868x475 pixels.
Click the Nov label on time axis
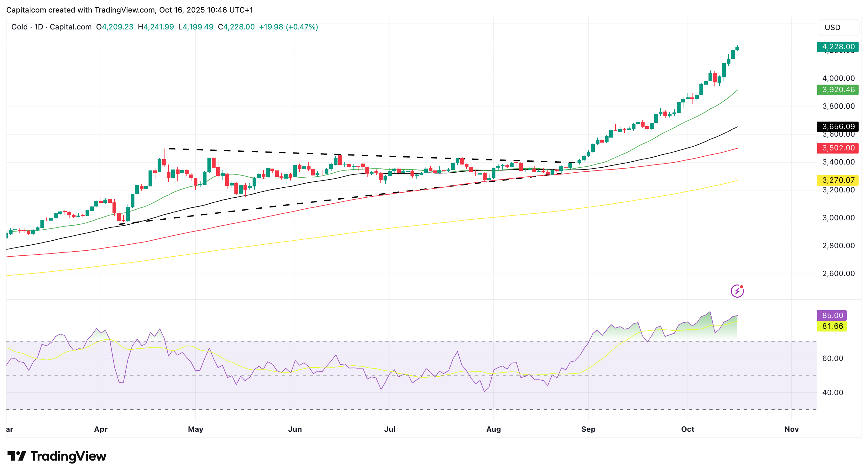click(x=791, y=429)
